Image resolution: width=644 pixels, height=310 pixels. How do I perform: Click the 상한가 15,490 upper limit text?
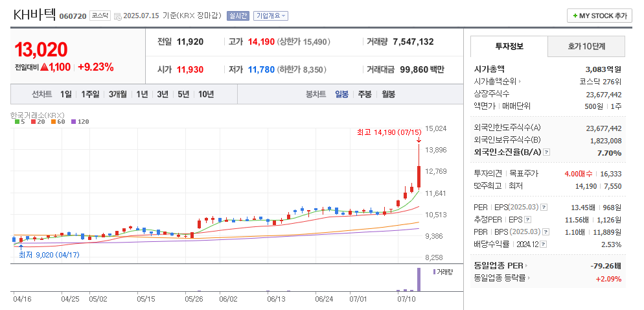click(304, 42)
